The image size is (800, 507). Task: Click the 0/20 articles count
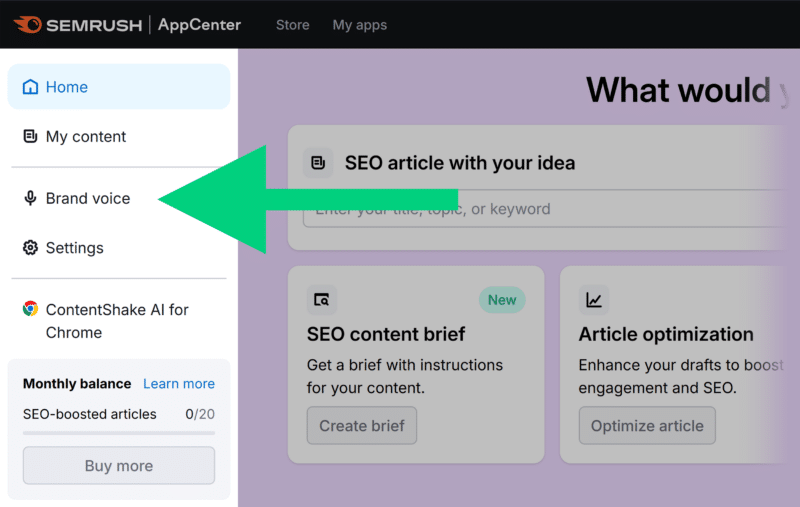[200, 414]
